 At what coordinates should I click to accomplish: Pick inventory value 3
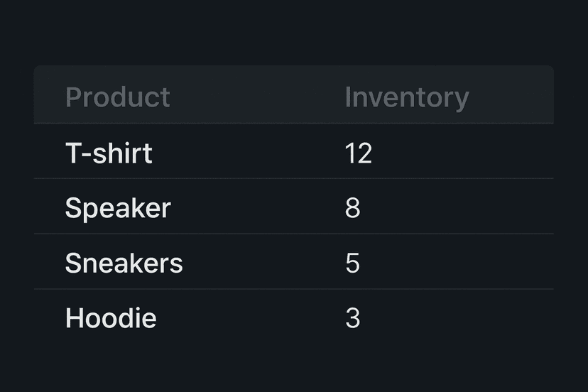point(352,318)
